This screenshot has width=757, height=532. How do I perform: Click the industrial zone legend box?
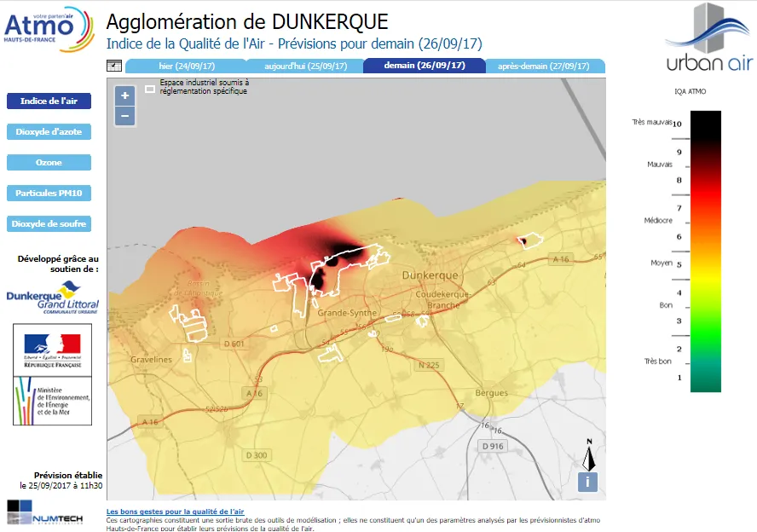tap(150, 89)
